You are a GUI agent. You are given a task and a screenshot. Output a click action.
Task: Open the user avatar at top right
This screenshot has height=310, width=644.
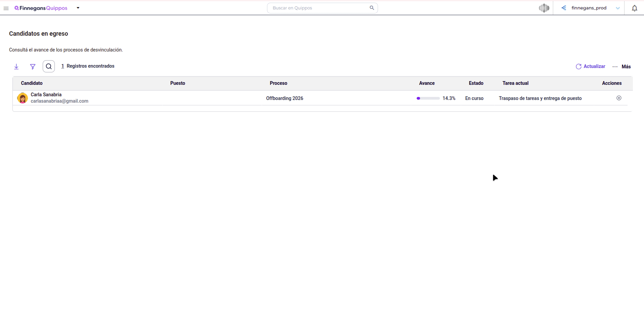pos(544,8)
